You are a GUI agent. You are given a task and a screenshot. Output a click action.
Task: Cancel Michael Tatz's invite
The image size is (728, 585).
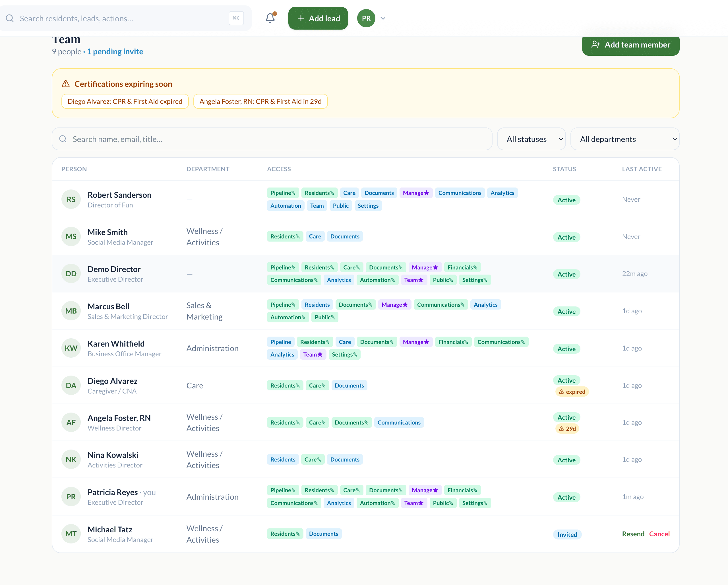coord(659,534)
